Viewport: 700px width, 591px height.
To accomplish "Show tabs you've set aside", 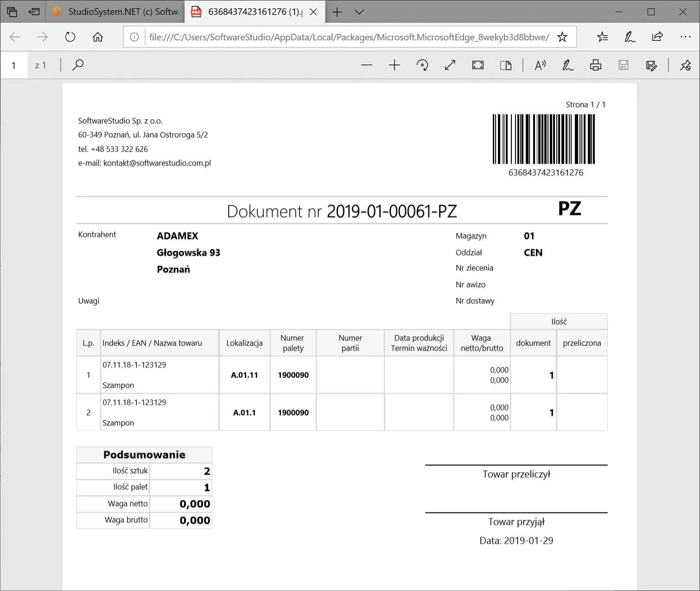I will coord(12,12).
